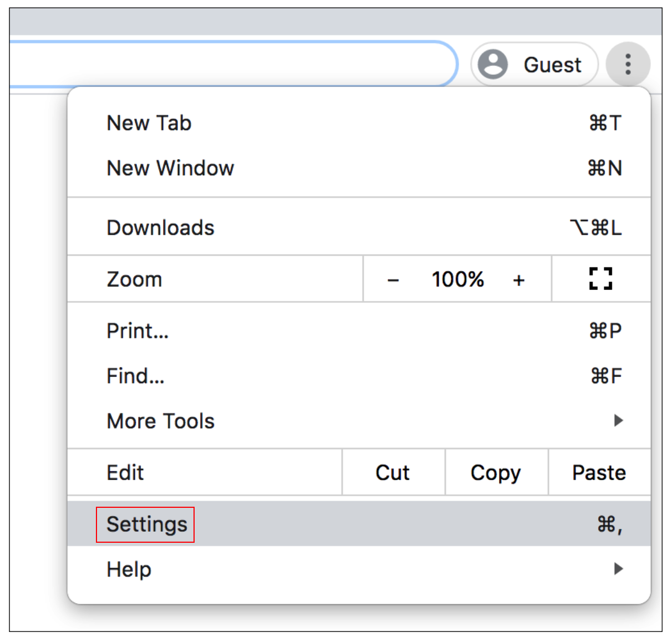Click the Edit label in the menu
672x642 pixels.
click(x=125, y=473)
